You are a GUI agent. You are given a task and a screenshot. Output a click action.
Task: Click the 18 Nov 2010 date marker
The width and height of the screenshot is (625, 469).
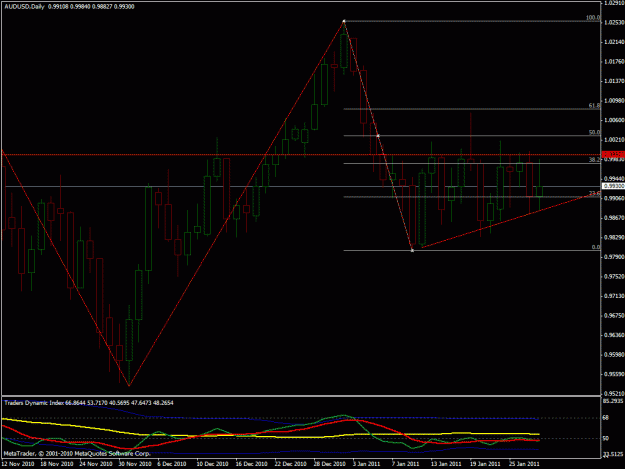[x=57, y=464]
